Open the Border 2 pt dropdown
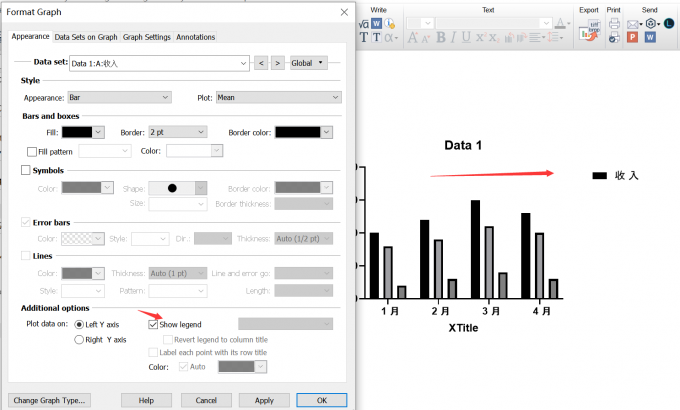Image resolution: width=680 pixels, height=410 pixels. point(178,132)
